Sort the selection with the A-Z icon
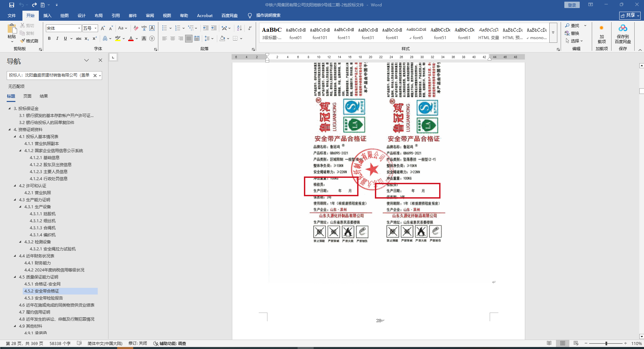The image size is (644, 349). click(x=239, y=28)
